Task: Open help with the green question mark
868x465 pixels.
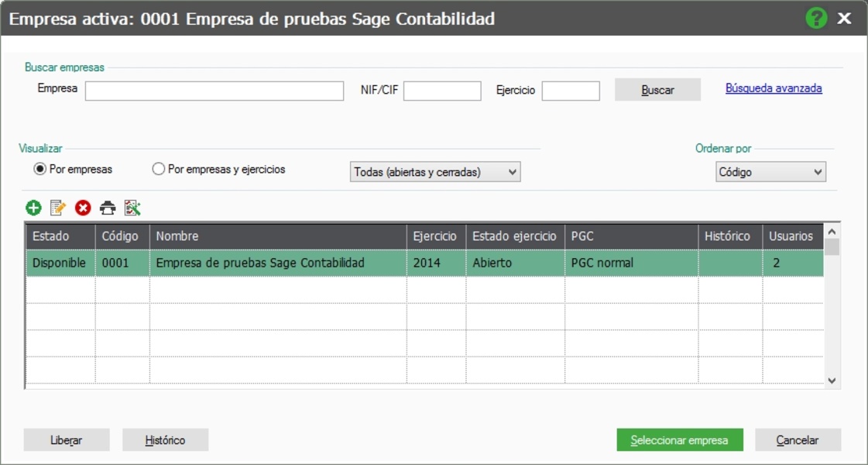Action: pyautogui.click(x=816, y=18)
